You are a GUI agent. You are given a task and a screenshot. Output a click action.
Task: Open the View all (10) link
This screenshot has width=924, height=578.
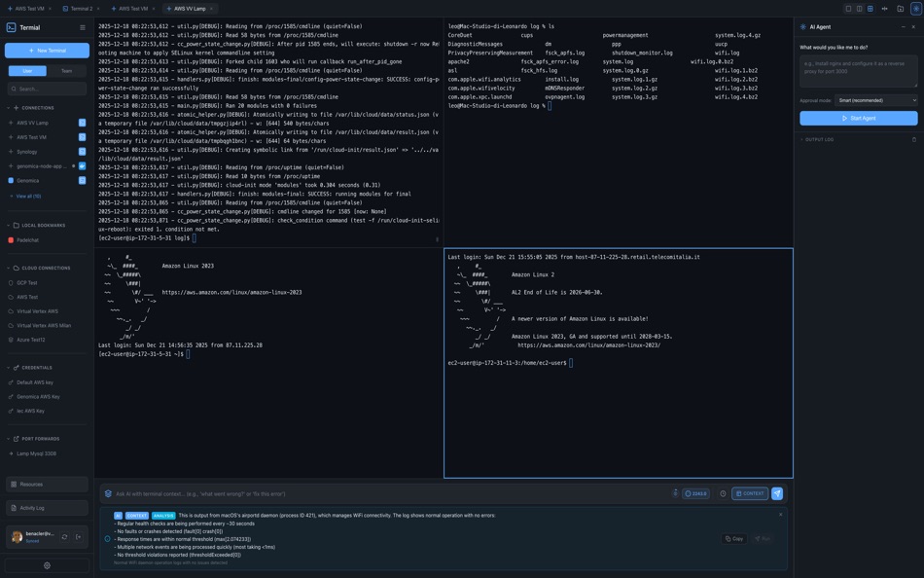coord(27,195)
